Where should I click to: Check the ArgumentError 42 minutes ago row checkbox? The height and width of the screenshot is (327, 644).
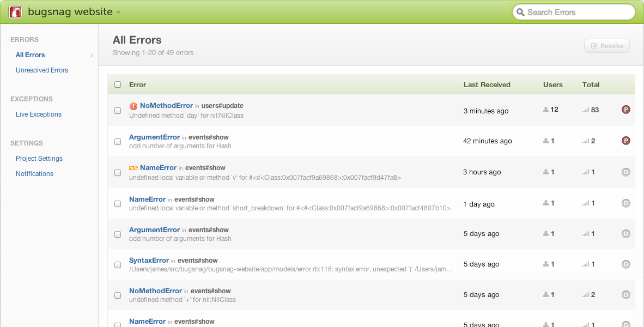tap(118, 142)
